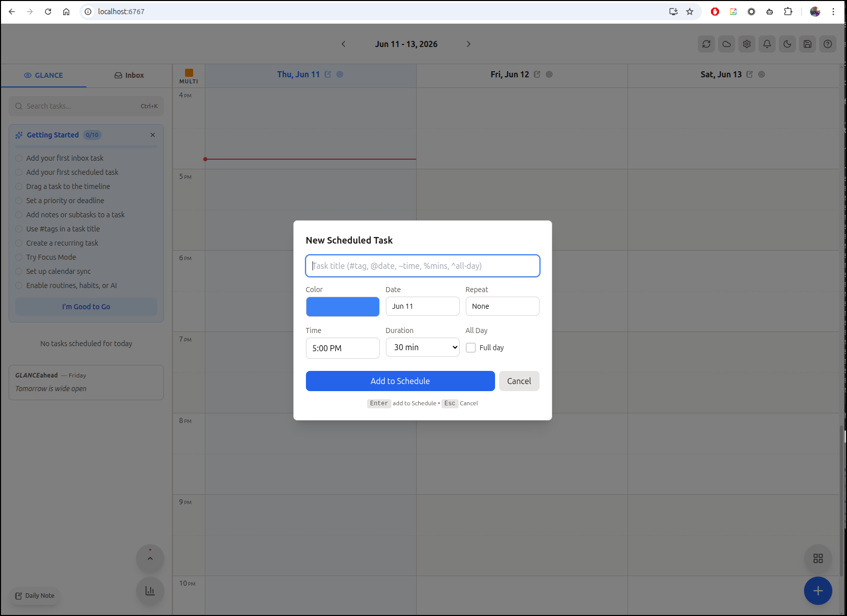Reload the browser page

point(48,12)
